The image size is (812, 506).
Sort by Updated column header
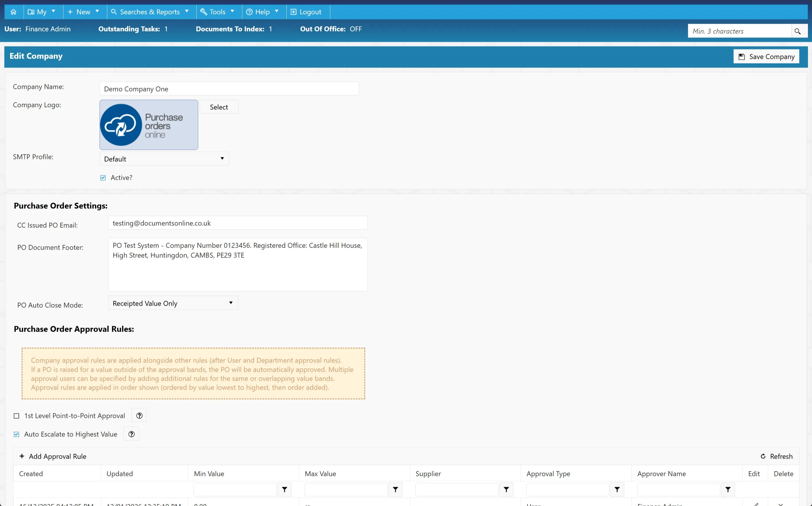point(120,474)
